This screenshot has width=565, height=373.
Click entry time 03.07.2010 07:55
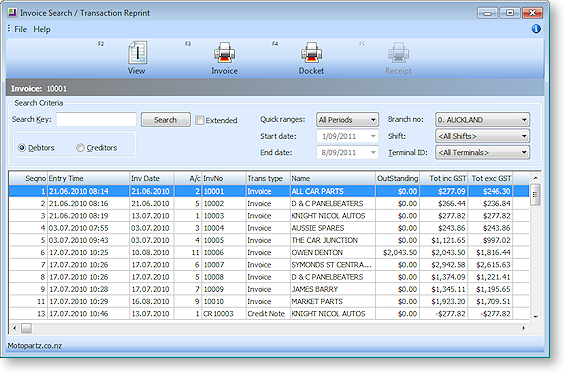[x=79, y=228]
